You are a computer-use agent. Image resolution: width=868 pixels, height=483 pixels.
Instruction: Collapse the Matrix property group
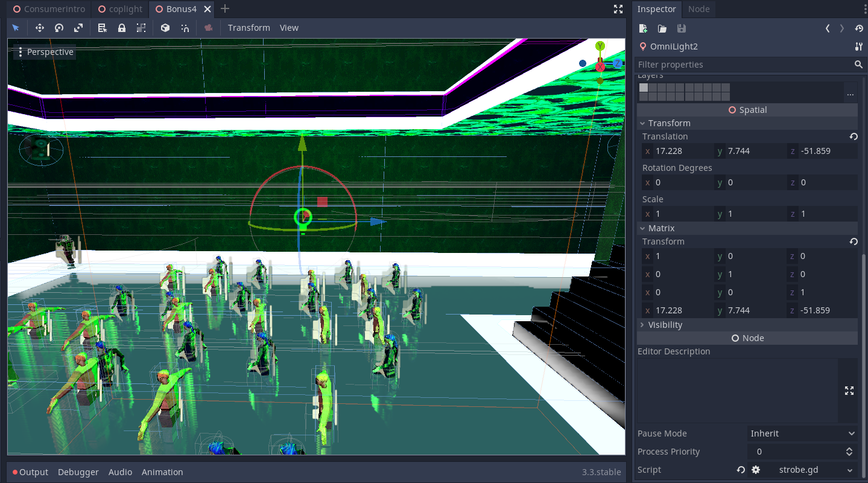pos(747,228)
